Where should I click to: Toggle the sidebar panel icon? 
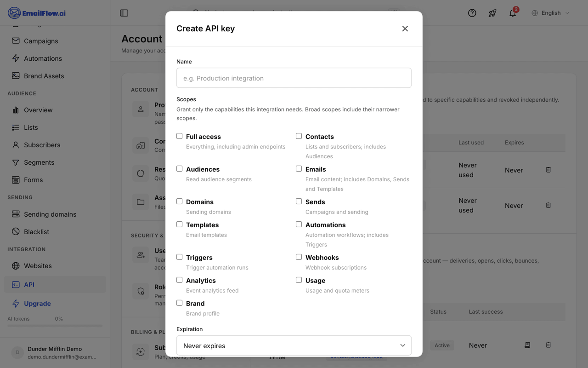[x=124, y=13]
